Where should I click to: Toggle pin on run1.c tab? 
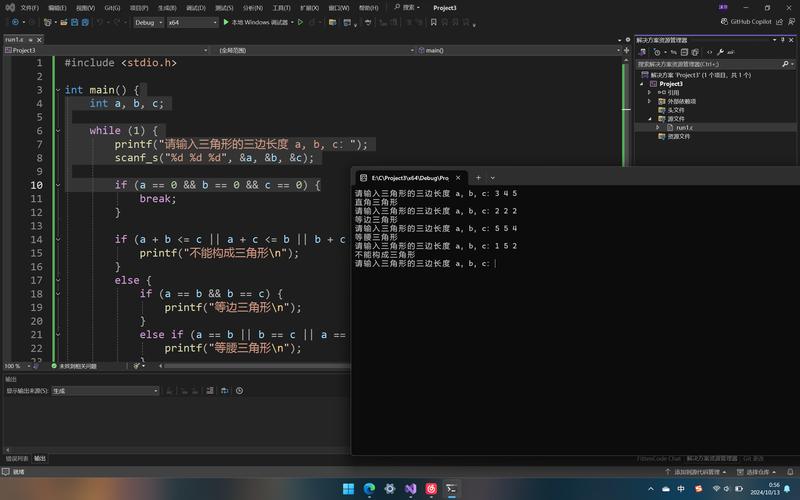[x=31, y=39]
